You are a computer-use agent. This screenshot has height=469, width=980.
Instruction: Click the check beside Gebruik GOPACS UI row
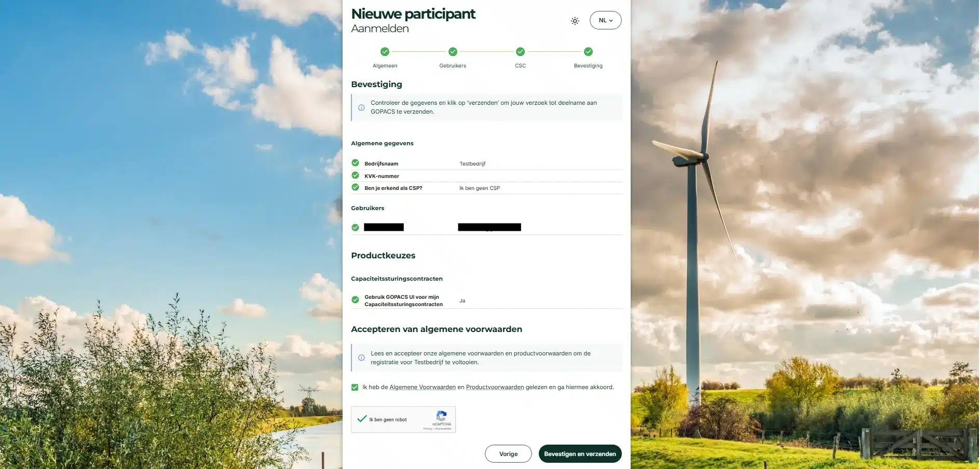point(355,300)
